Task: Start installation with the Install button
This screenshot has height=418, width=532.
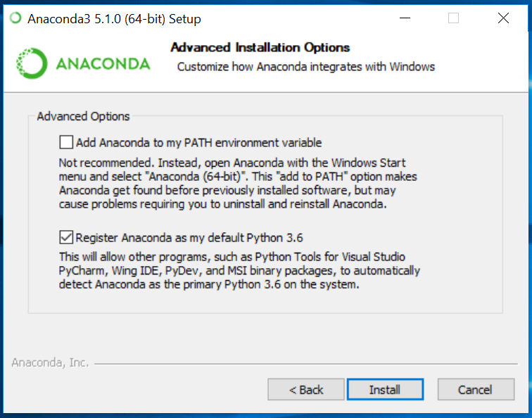Action: (385, 389)
